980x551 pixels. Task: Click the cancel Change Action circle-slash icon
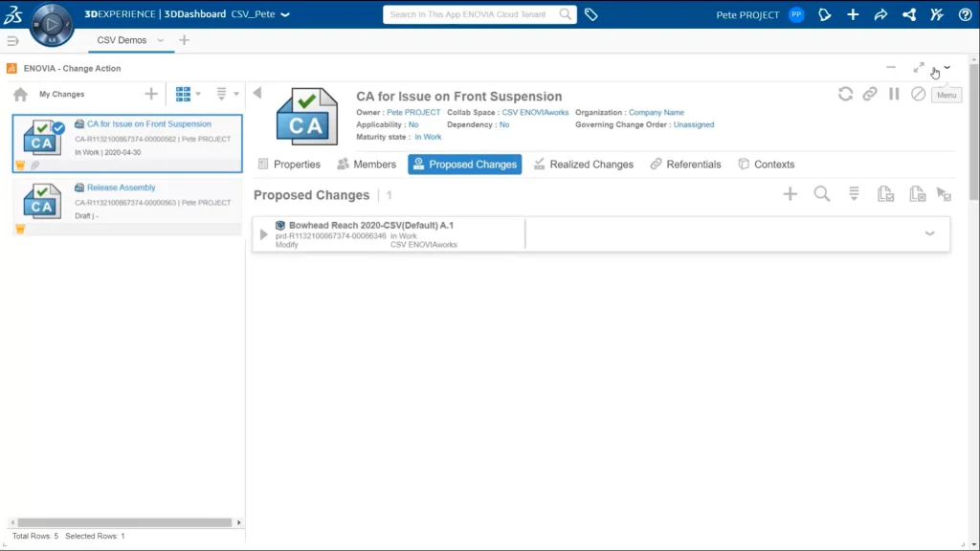[918, 94]
